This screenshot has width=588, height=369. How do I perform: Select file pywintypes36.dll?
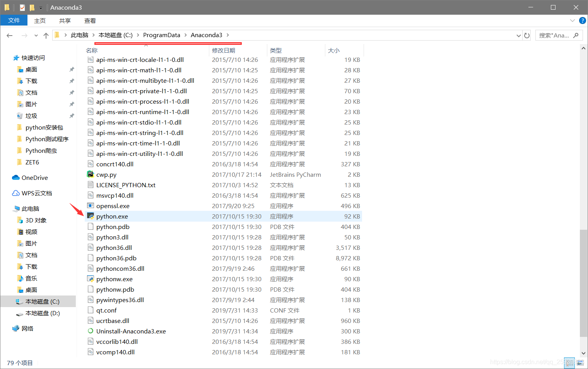point(120,300)
